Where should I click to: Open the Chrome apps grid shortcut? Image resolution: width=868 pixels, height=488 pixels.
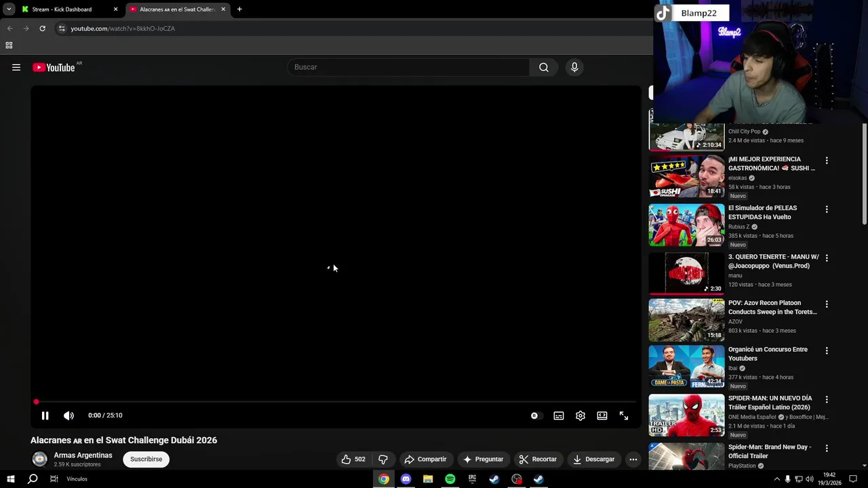[x=9, y=45]
